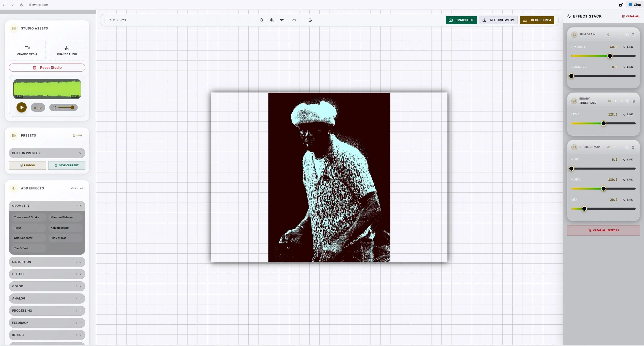Move Film Grain effect down
644x346 pixels.
(x=621, y=34)
